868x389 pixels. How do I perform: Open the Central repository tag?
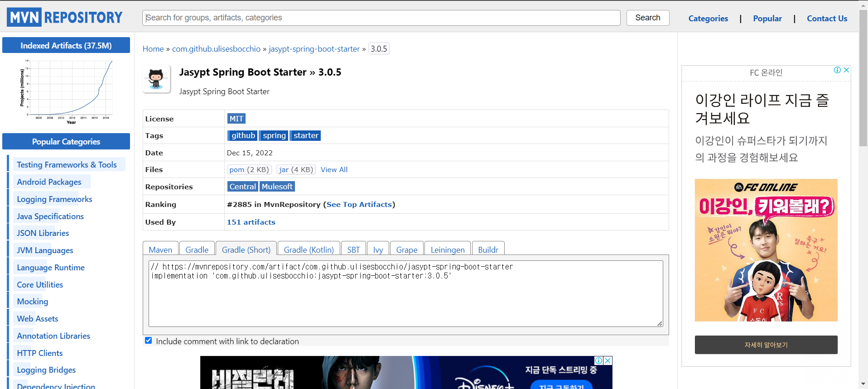[242, 187]
